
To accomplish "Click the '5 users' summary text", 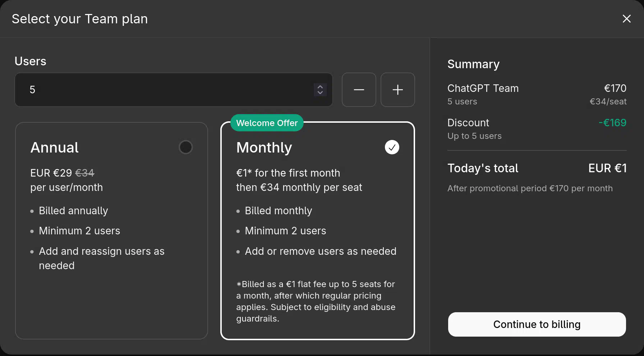I will coord(462,102).
